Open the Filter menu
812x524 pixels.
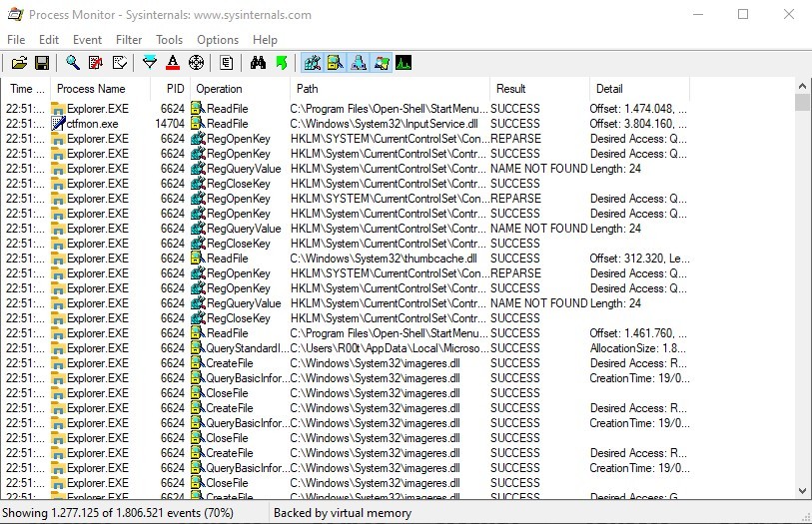129,40
